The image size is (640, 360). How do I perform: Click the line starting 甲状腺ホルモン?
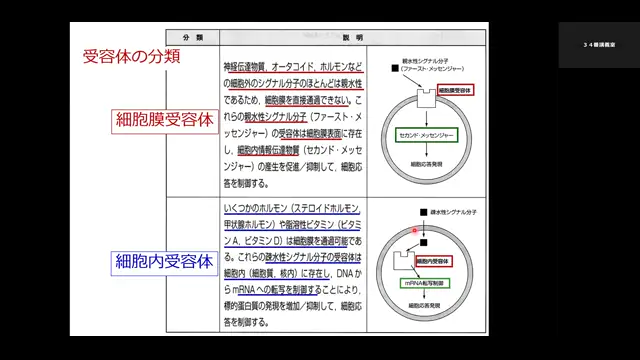tap(292, 224)
